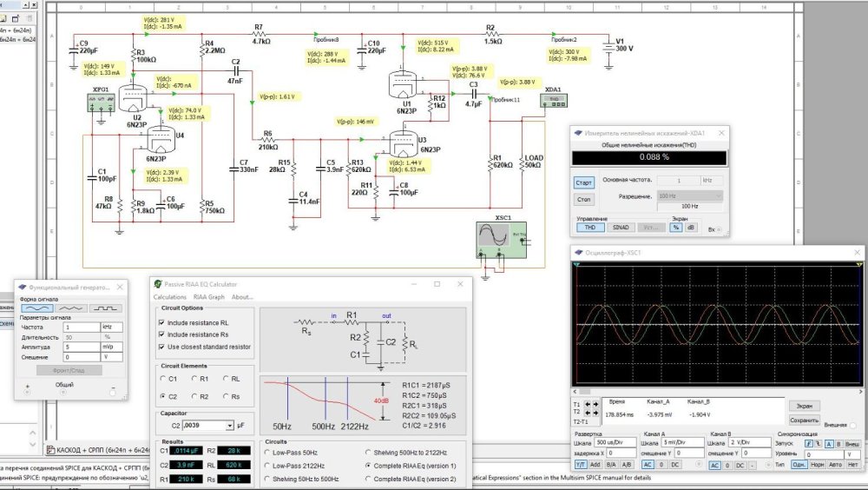
Task: Click the XDA1 distortion analyzer component
Action: click(552, 101)
